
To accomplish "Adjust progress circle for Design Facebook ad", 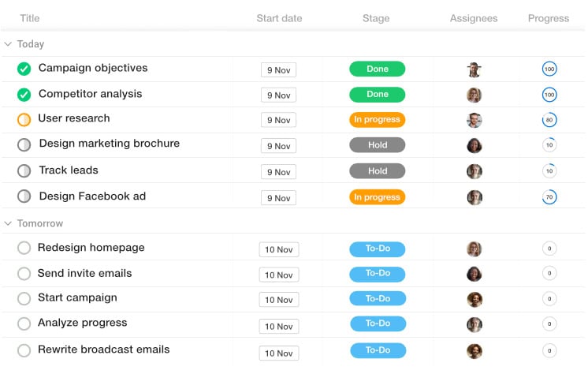I will (x=549, y=197).
